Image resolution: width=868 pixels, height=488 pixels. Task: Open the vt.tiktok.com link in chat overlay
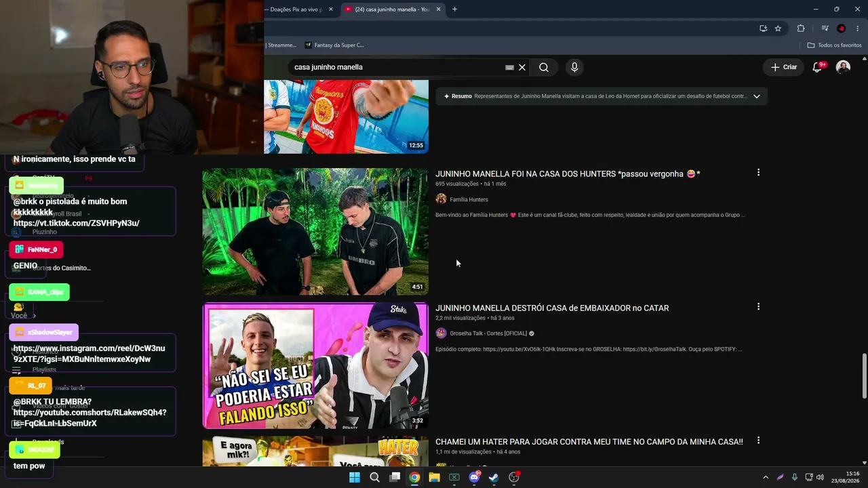77,223
